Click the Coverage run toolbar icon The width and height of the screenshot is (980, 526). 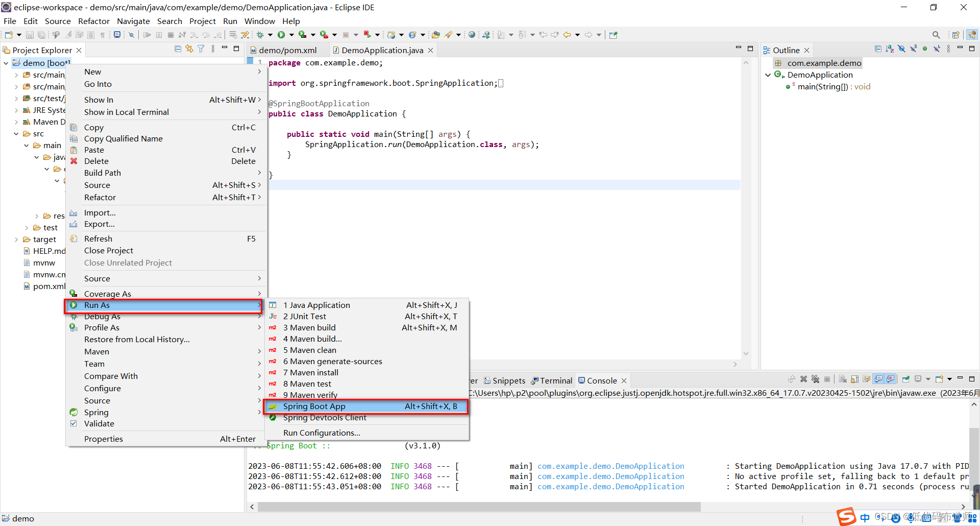click(303, 35)
